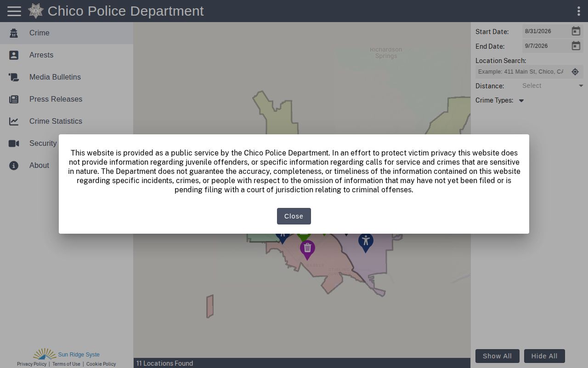Select the blue person map marker

click(x=366, y=242)
